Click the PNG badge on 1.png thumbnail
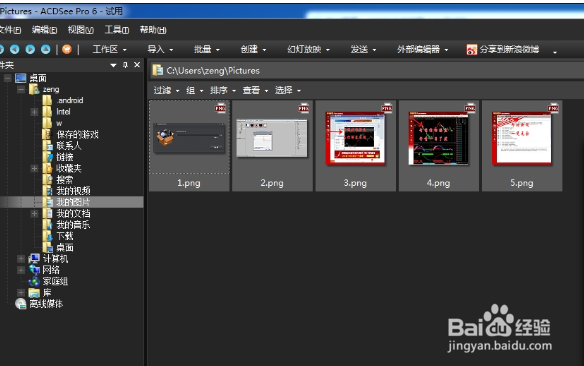Screen dimensions: 584x366 220,108
